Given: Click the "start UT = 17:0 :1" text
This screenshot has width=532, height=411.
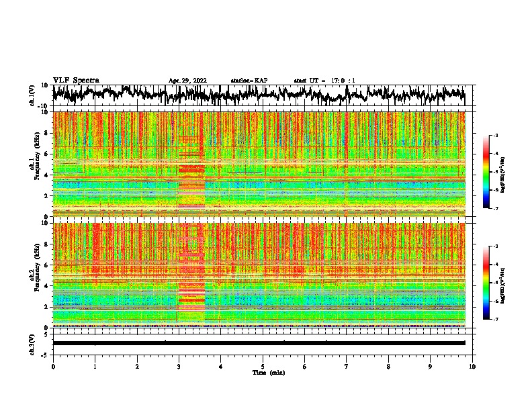Looking at the screenshot, I should coord(324,81).
